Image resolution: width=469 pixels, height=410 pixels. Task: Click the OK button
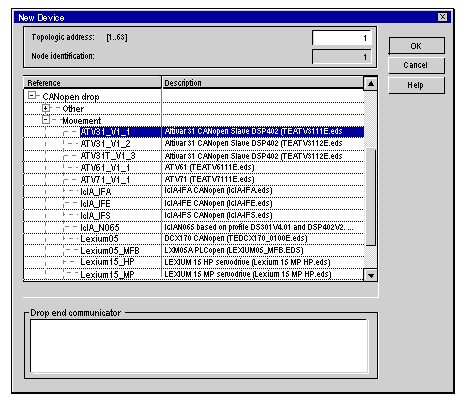coord(416,46)
